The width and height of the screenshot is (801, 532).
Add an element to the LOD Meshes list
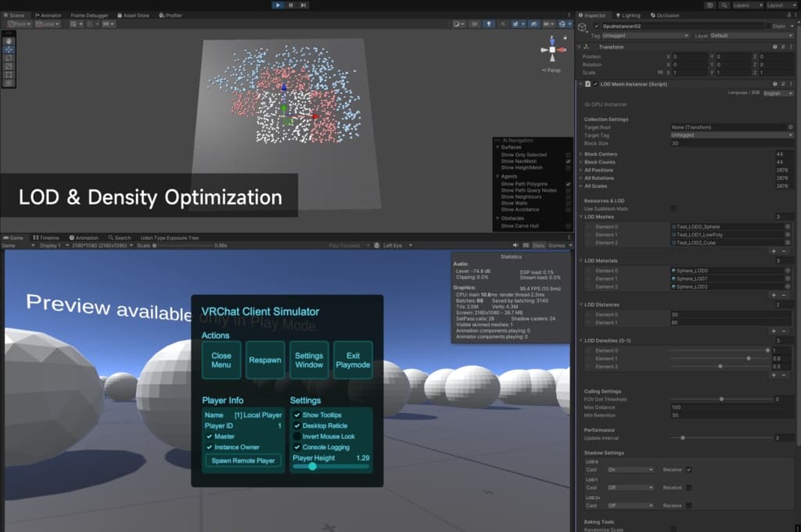pyautogui.click(x=774, y=251)
